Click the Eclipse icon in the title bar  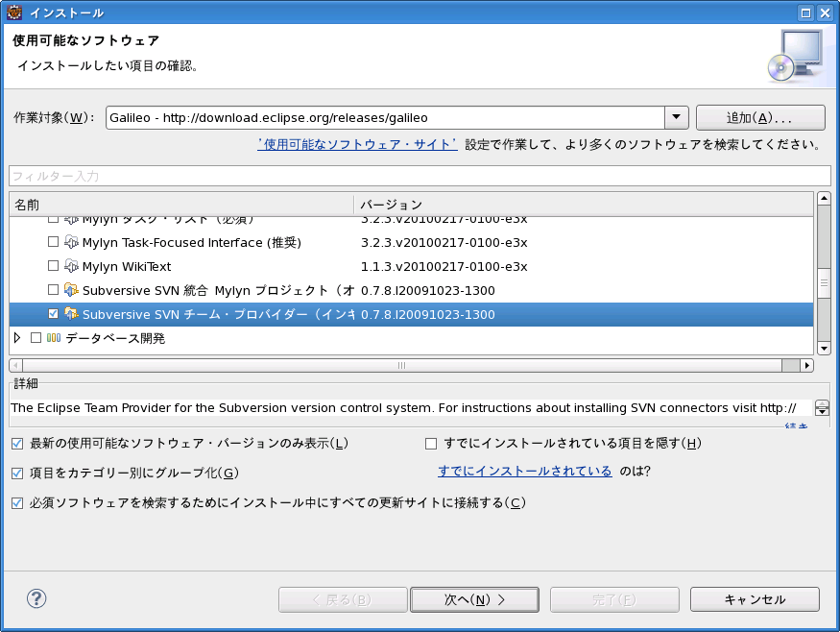(14, 12)
